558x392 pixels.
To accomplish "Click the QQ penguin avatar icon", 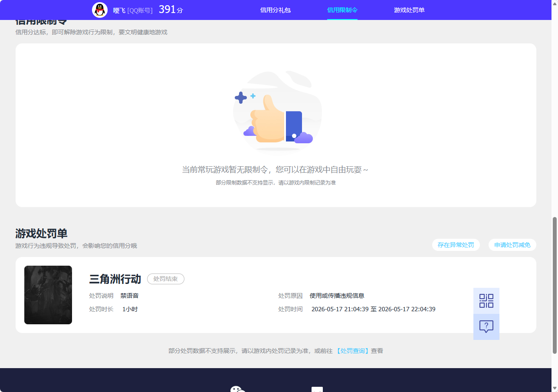I will 100,10.
